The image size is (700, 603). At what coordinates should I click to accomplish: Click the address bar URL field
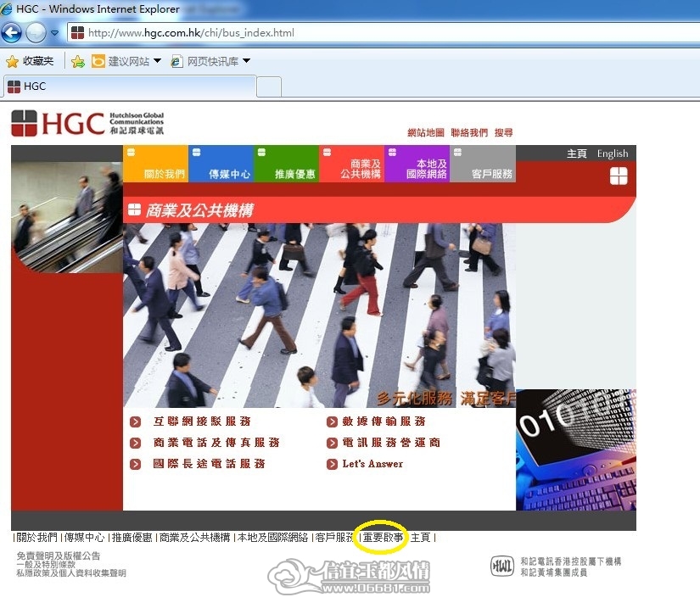pos(384,32)
